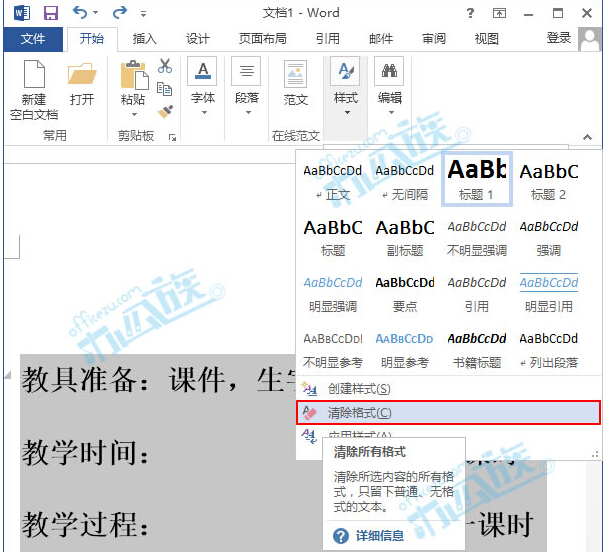Click the Save icon in quick access toolbar
Image resolution: width=603 pixels, height=552 pixels.
(x=50, y=13)
